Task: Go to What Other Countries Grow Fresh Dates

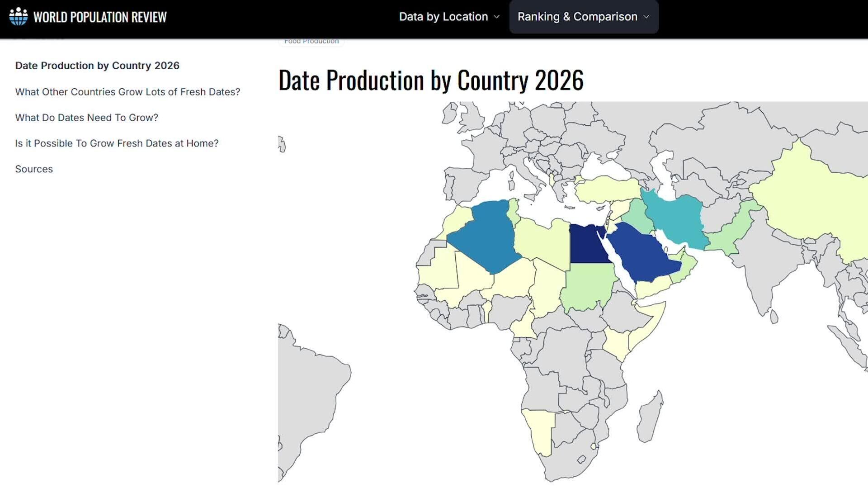Action: tap(127, 92)
